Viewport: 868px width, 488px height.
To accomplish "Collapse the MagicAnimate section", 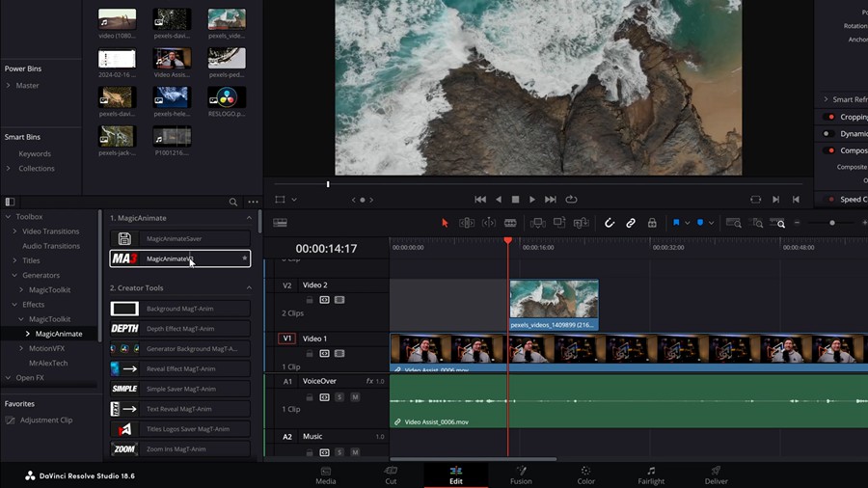I will [249, 218].
